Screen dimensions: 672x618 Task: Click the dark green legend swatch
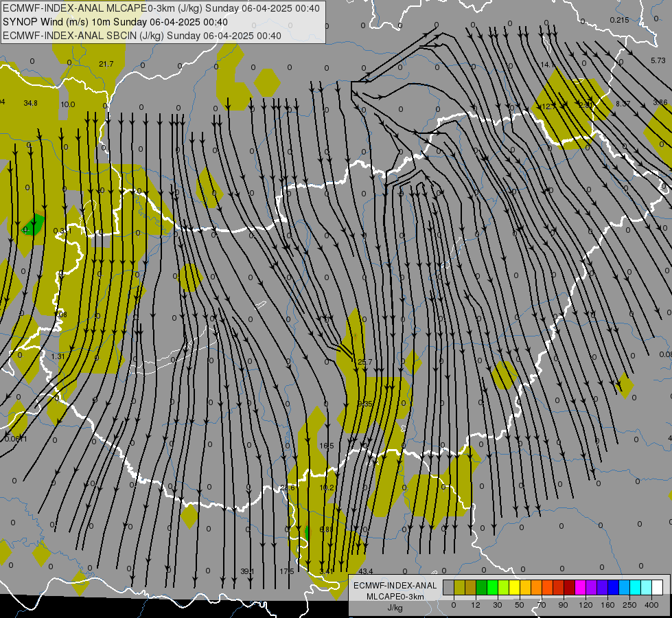coord(481,588)
